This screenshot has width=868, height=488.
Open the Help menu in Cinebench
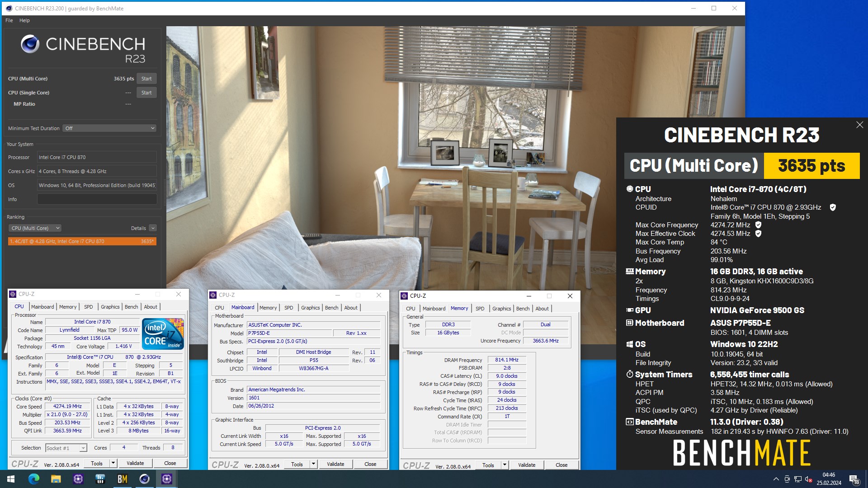(24, 20)
